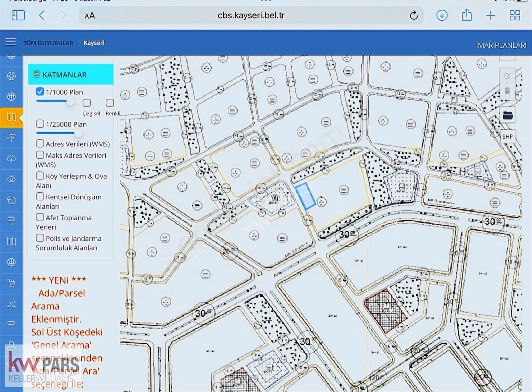Select the highlighted map layers sidebar icon
The image size is (532, 392).
[x=11, y=117]
